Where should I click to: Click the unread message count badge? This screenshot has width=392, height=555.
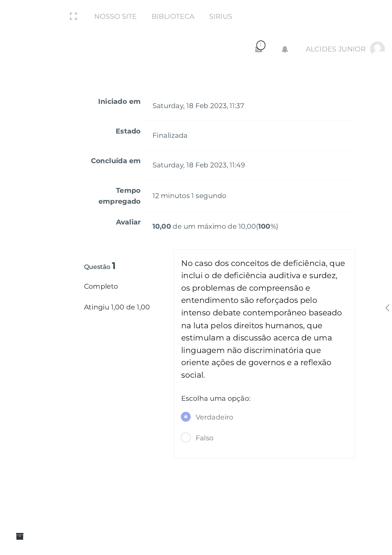coord(261,45)
